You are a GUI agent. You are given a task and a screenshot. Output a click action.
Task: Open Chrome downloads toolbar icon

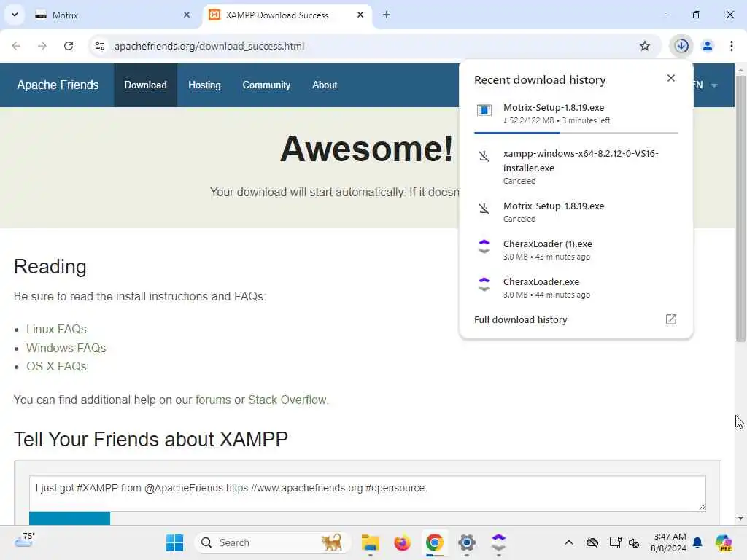pyautogui.click(x=681, y=46)
